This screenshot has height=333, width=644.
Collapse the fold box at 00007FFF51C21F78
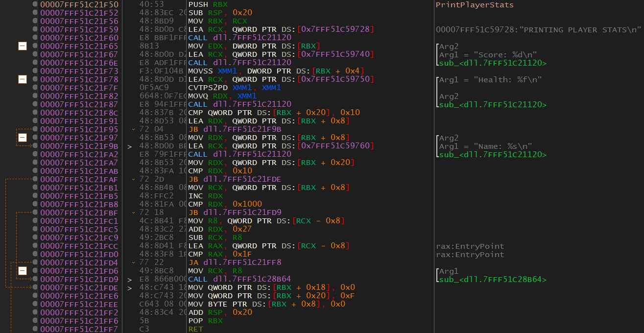coord(22,79)
